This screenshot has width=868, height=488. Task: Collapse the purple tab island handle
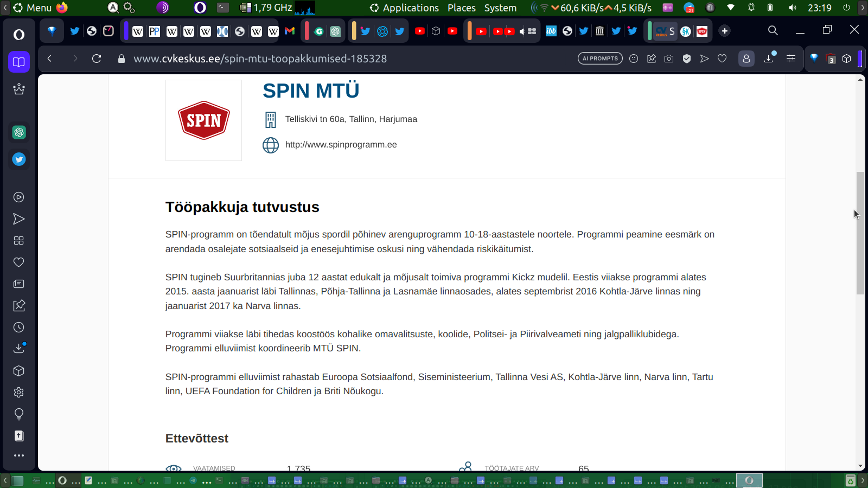[126, 31]
